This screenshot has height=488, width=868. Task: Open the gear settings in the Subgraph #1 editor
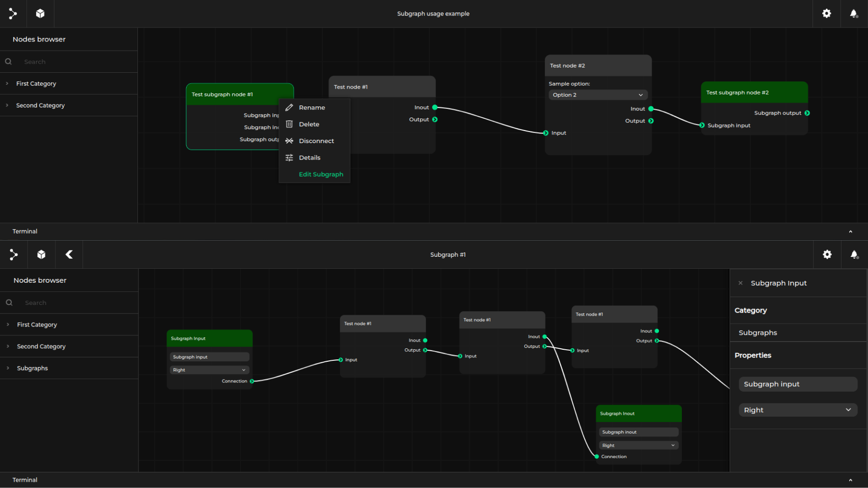point(827,254)
